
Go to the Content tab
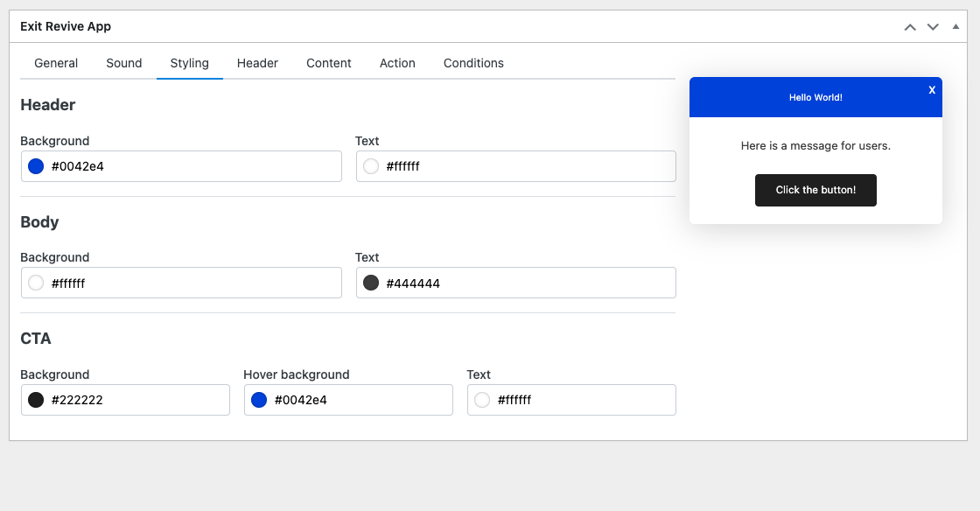[329, 63]
